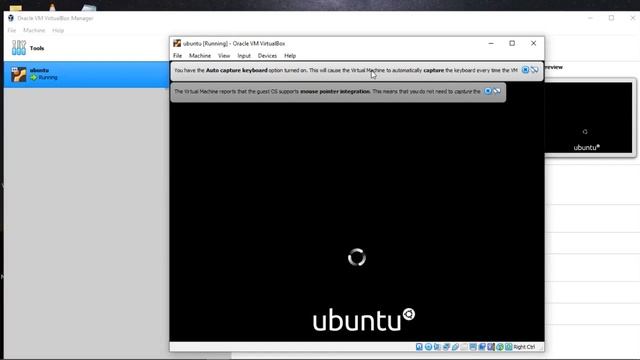Click the display settings icon in status bar
This screenshot has height=360, width=640.
tap(473, 347)
